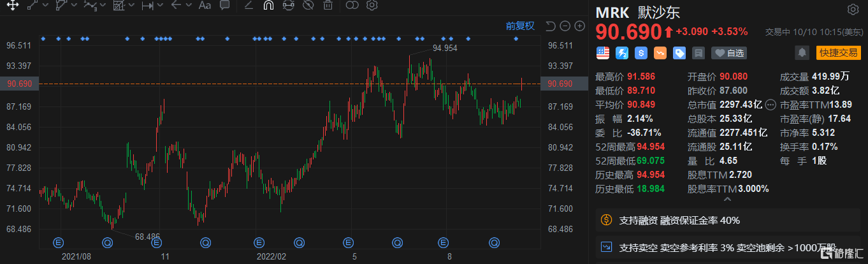The image size is (868, 264).
Task: Select the wave pattern drawing tool
Action: point(90,6)
